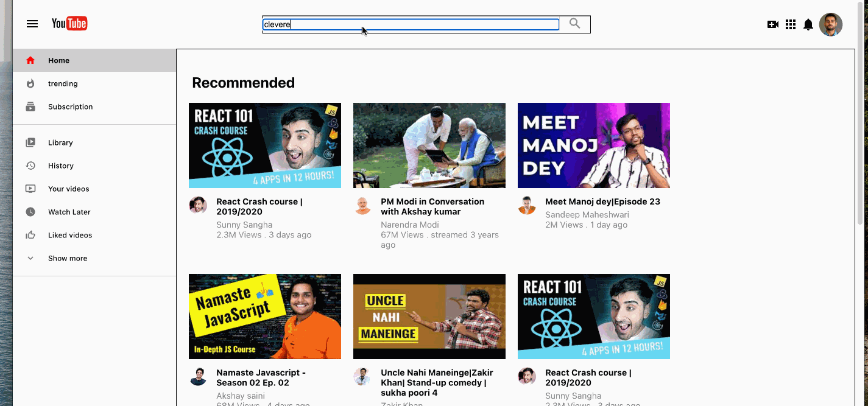Screen dimensions: 868x406
Task: Open the History clock-arrow icon
Action: point(30,166)
